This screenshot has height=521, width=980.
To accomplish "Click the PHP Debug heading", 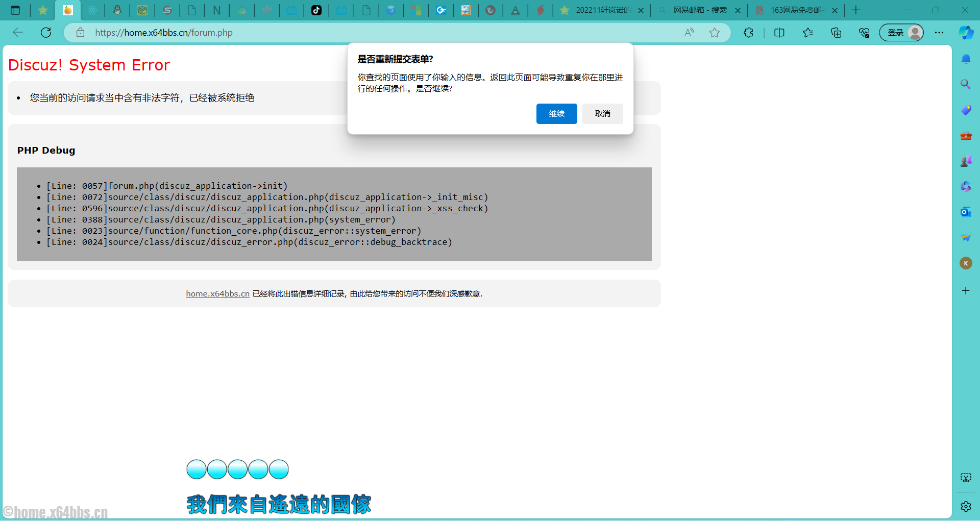I will point(46,151).
